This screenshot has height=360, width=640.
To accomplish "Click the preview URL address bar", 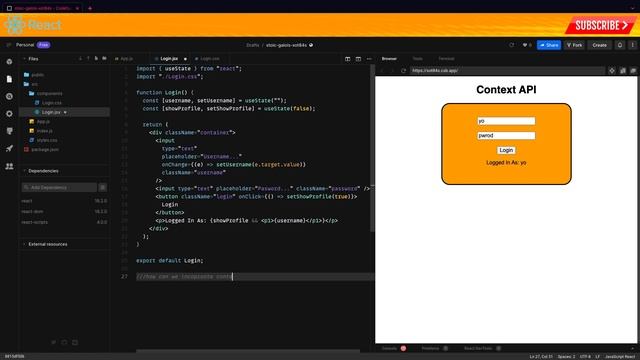I will [x=507, y=71].
